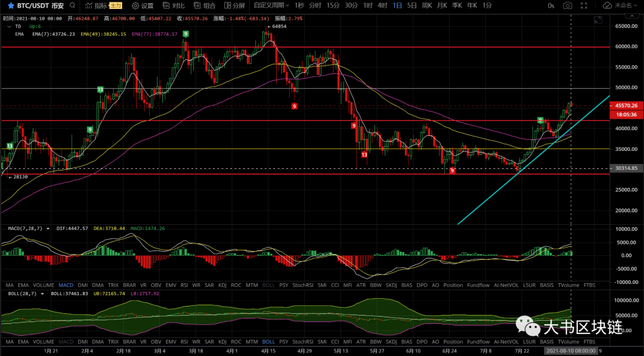Select Fundflow in the MACD pane's indicator row
Viewport: 644px width, 356px height.
[x=478, y=285]
